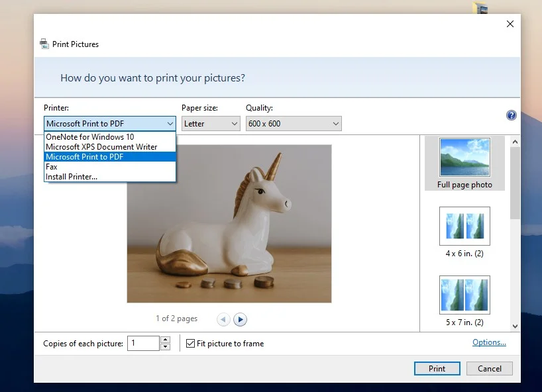Open the Printer dropdown combo box
This screenshot has height=392, width=542.
pos(109,124)
